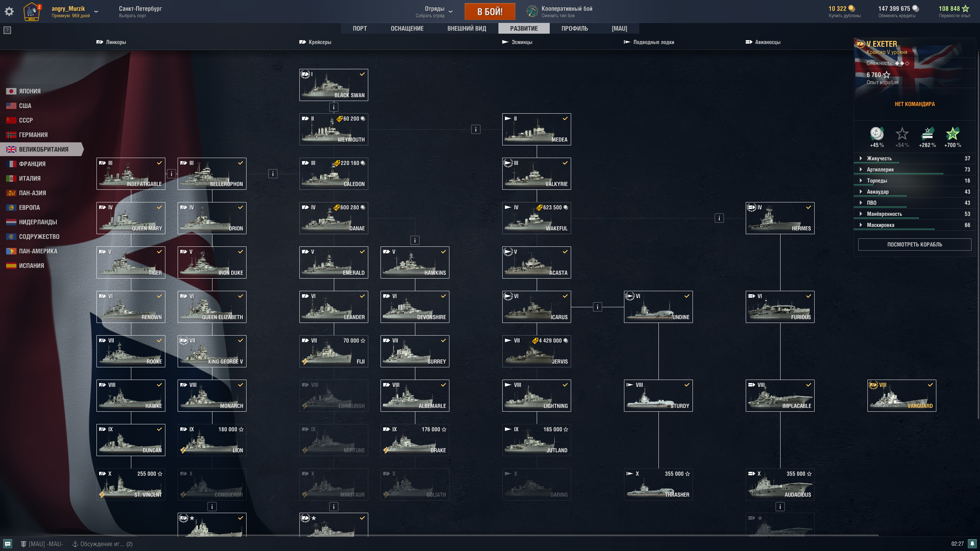Expand the Живучесть stat row
Viewport: 980px width, 551px height.
click(915, 158)
